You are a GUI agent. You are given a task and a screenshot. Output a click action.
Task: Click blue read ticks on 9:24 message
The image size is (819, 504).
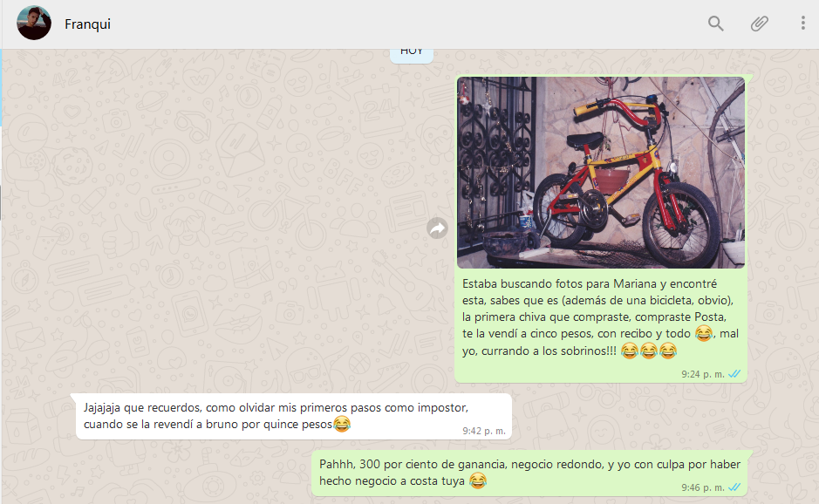[734, 374]
